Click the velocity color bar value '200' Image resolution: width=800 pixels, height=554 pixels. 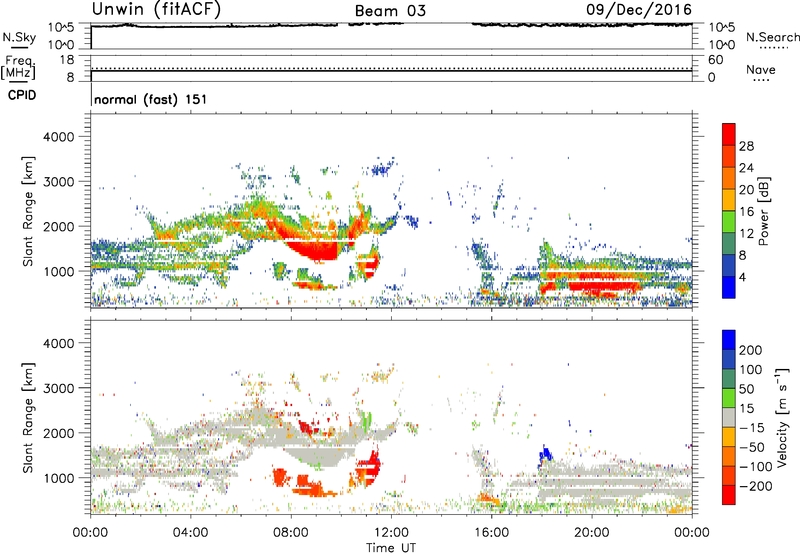pos(751,350)
